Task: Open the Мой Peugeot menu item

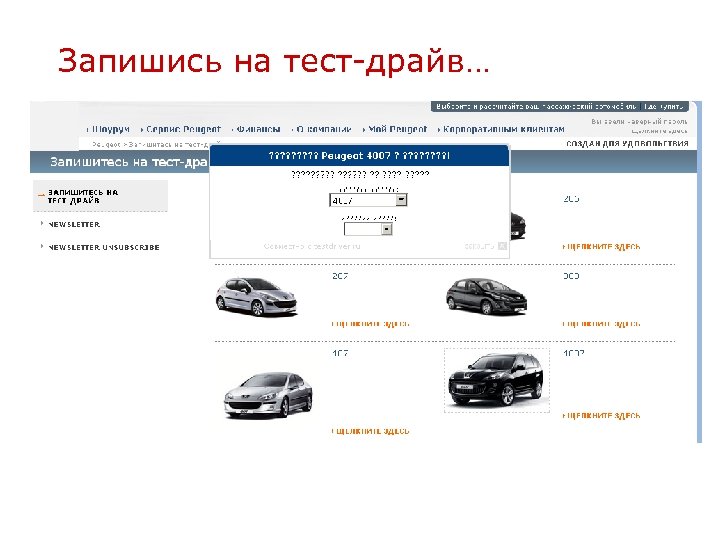Action: (x=397, y=129)
